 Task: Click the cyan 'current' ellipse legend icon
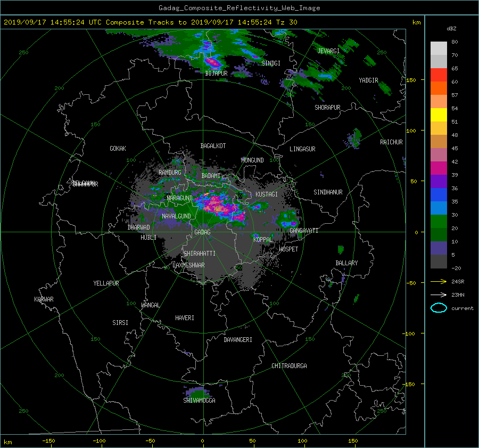tap(439, 308)
